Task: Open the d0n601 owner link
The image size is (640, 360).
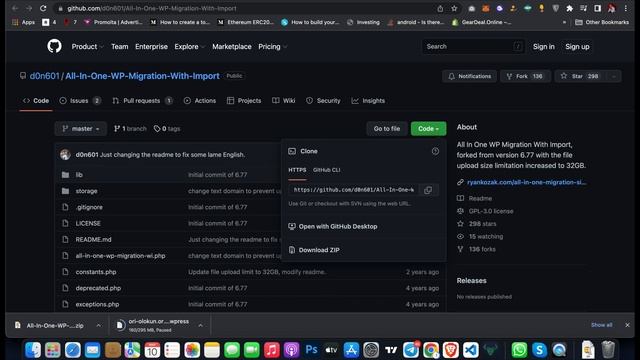Action: click(44, 76)
